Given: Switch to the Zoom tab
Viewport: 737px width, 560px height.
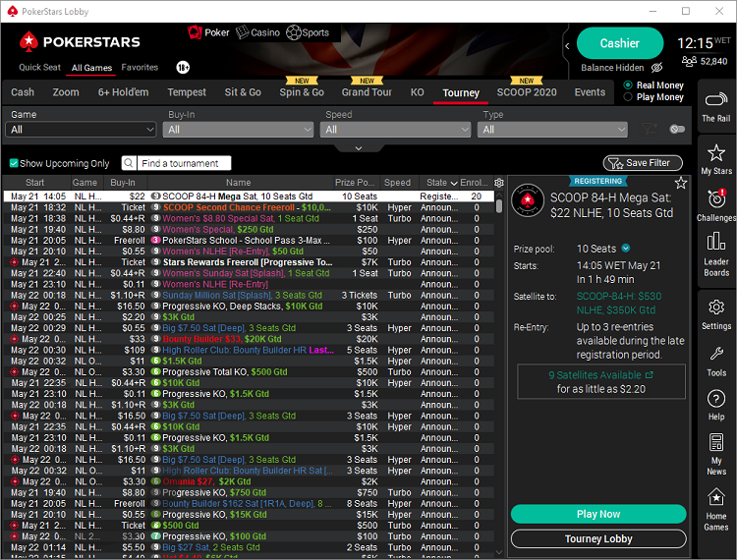Looking at the screenshot, I should [x=66, y=92].
